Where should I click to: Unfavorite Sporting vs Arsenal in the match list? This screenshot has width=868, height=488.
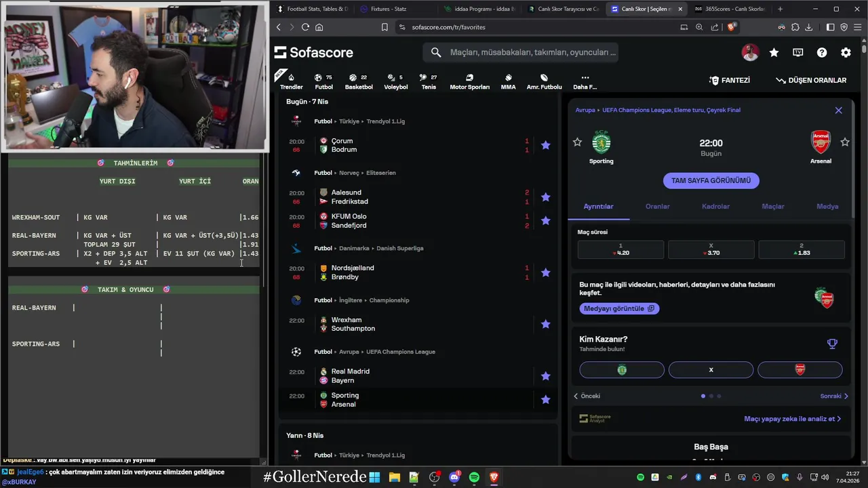click(x=545, y=400)
